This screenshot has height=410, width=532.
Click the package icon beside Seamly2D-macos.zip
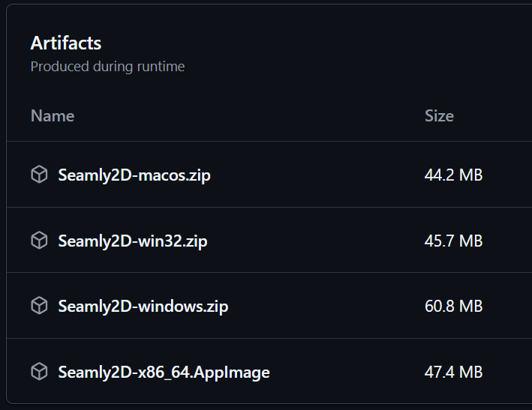[39, 175]
